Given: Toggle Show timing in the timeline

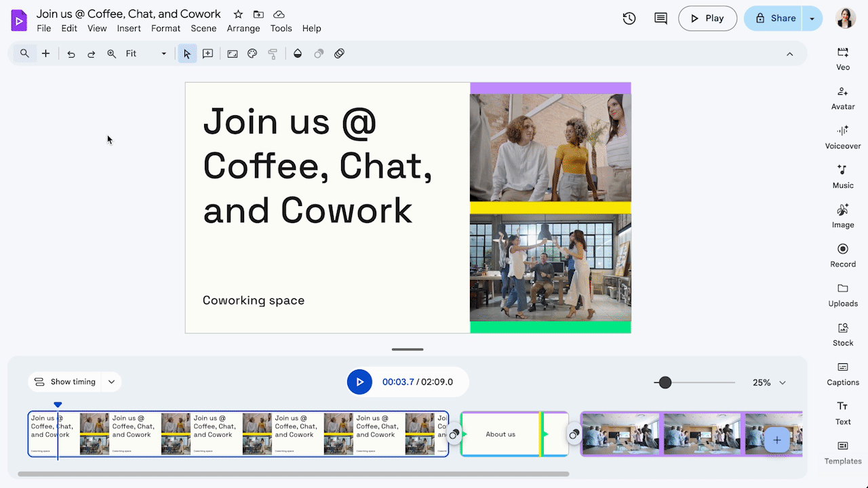Looking at the screenshot, I should [66, 382].
